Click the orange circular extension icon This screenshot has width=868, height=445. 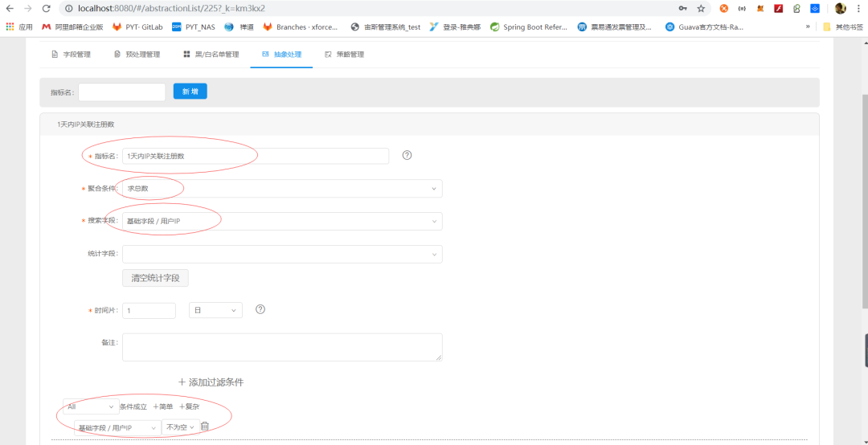click(x=723, y=8)
